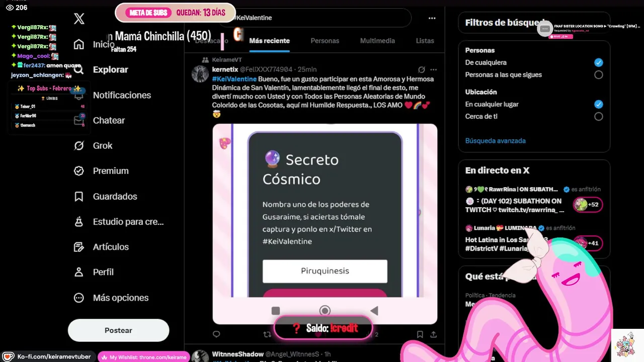Screen dimensions: 644x362
Task: Click the Estudio para creadores icon
Action: coord(79,221)
